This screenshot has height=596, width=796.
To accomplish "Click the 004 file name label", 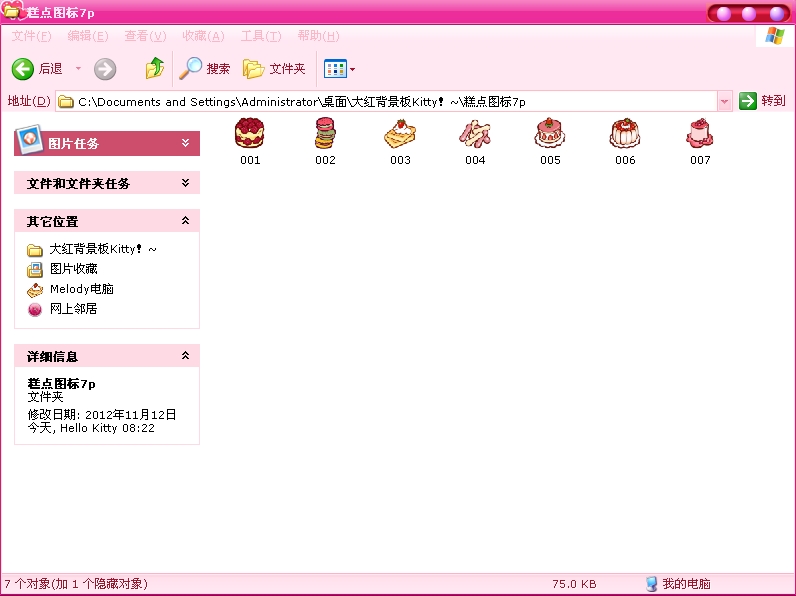I will (x=475, y=160).
